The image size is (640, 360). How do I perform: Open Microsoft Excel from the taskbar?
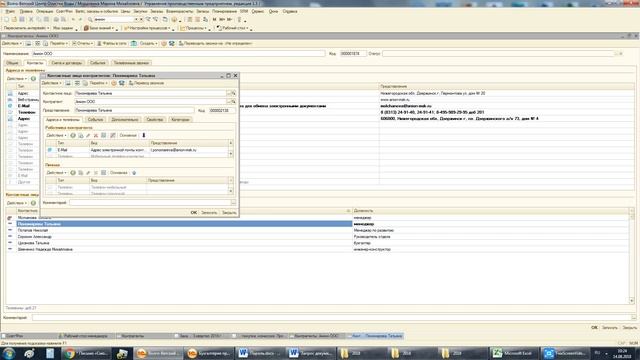pyautogui.click(x=513, y=353)
